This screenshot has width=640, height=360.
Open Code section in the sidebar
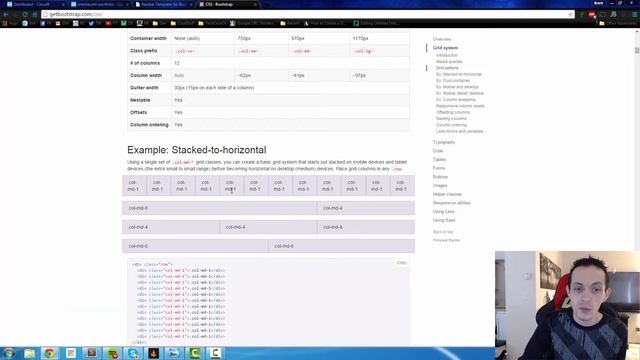click(x=438, y=151)
